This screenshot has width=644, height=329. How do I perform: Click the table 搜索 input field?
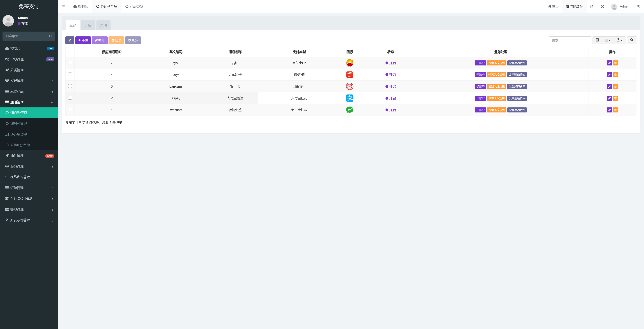coord(570,40)
